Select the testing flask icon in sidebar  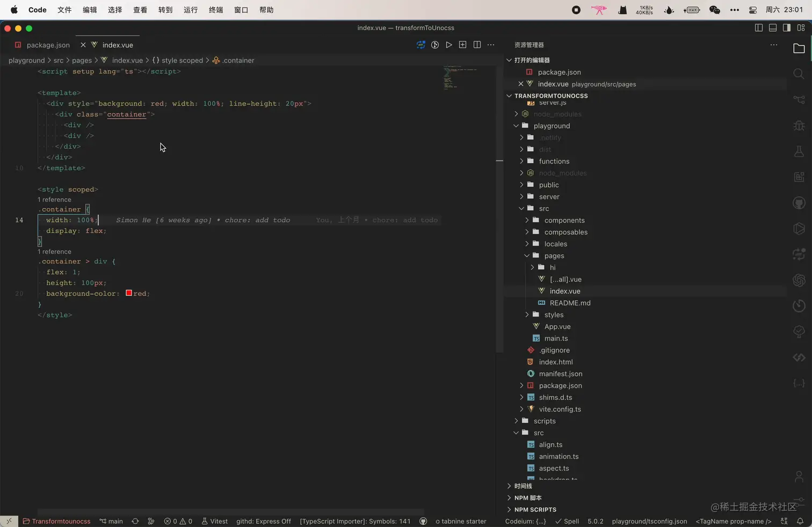coord(799,151)
